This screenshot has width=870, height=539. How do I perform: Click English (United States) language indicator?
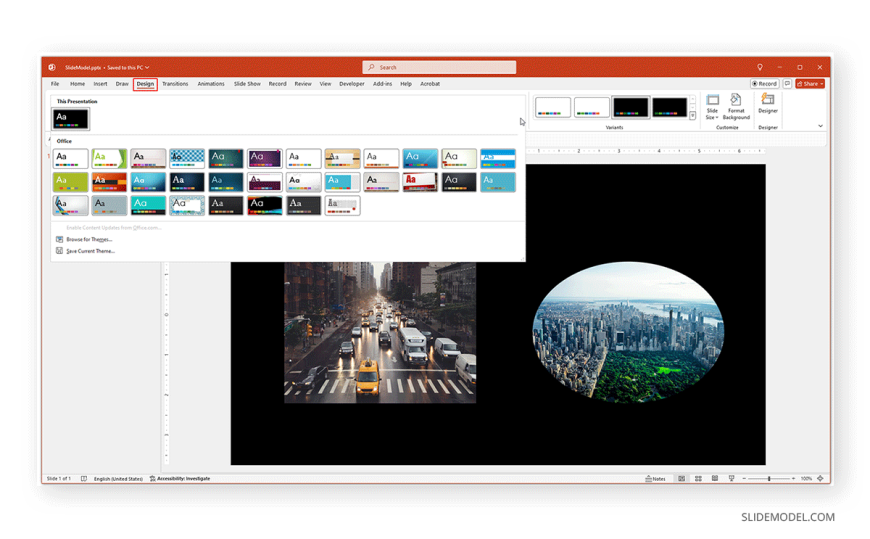(x=118, y=478)
